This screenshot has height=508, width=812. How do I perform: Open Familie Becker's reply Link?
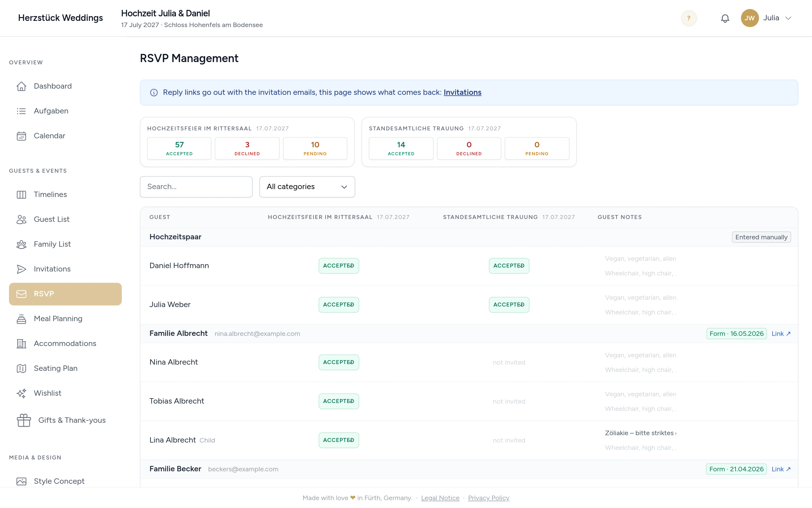781,469
